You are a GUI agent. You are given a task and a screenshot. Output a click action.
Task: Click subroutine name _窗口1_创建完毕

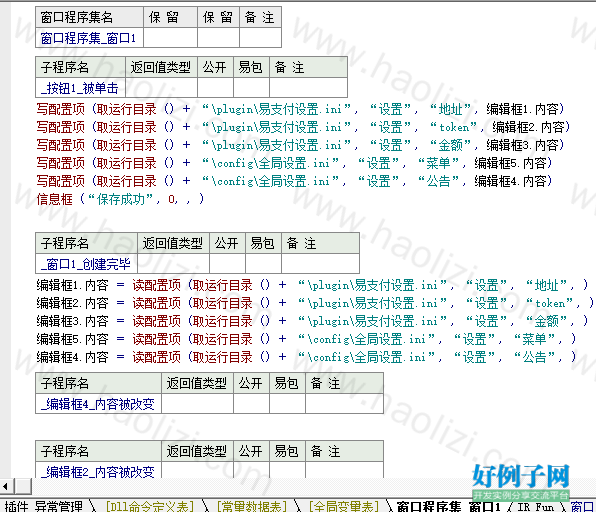(86, 263)
